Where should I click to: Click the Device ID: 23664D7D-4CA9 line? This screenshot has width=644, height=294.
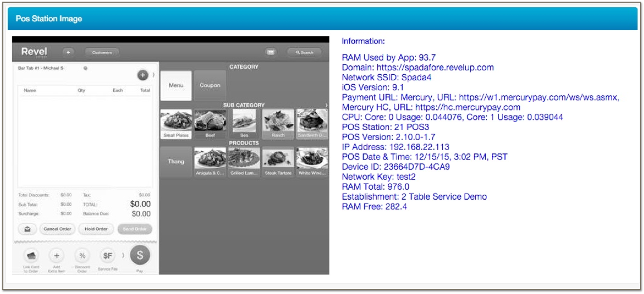click(x=396, y=167)
